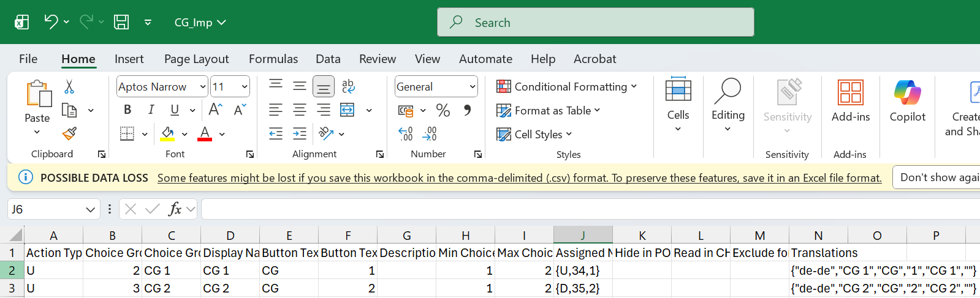This screenshot has height=298, width=980.
Task: Click the Increase Decimal icon
Action: coord(405,133)
